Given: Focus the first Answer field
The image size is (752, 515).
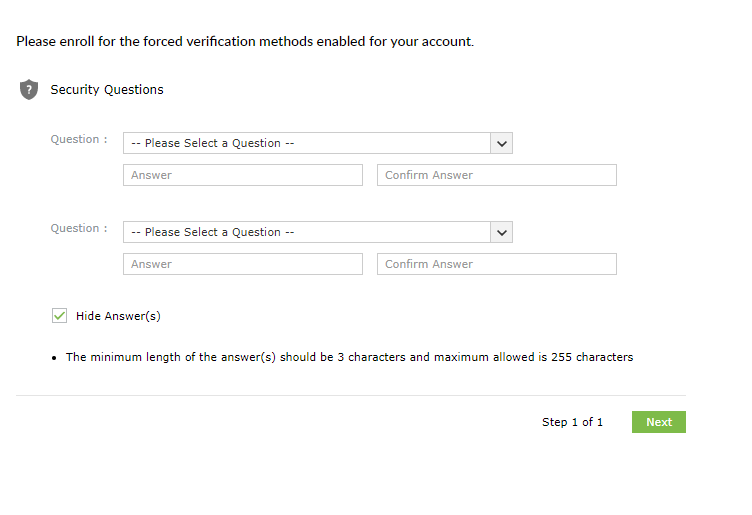Looking at the screenshot, I should pyautogui.click(x=243, y=175).
